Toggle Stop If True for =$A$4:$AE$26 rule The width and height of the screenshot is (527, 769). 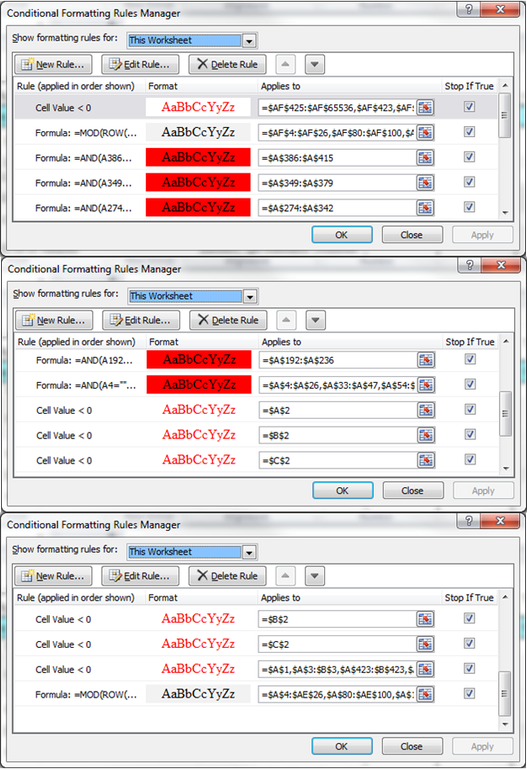point(470,693)
